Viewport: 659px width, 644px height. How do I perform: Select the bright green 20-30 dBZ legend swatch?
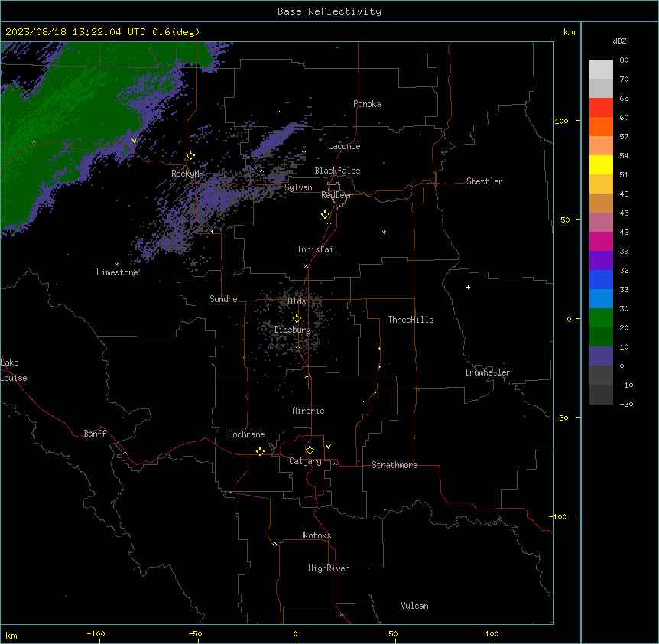(601, 318)
